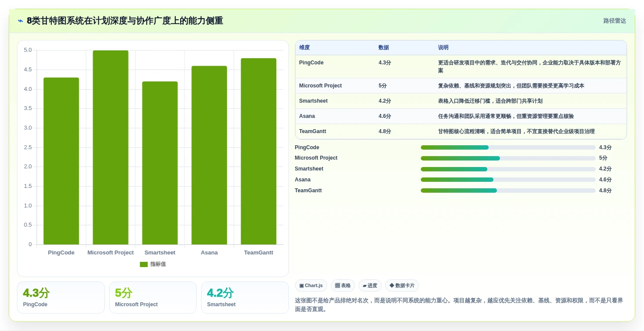The height and width of the screenshot is (331, 644).
Task: Click the 4.3分 value in the table
Action: (x=385, y=63)
